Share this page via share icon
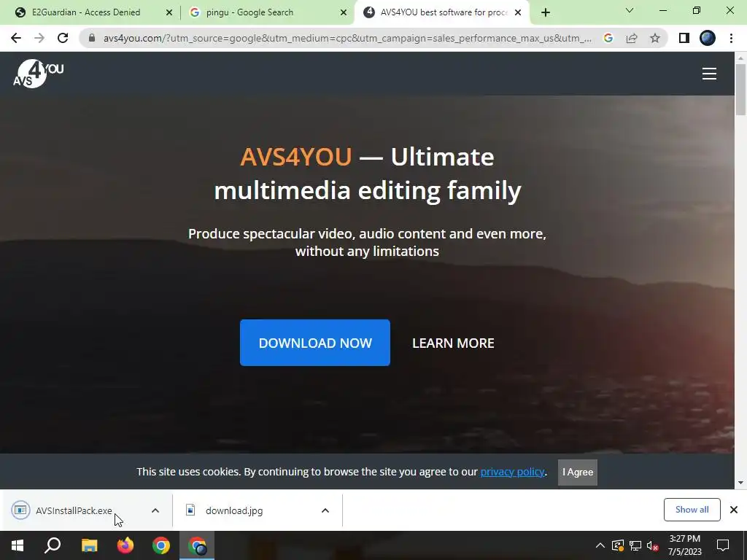Screen dimensions: 747x560 point(632,38)
